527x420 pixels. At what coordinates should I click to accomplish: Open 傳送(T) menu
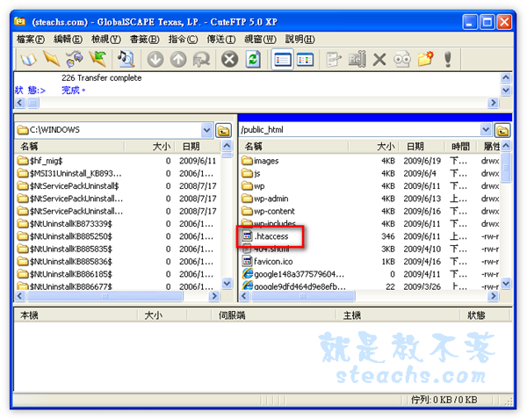tap(221, 40)
